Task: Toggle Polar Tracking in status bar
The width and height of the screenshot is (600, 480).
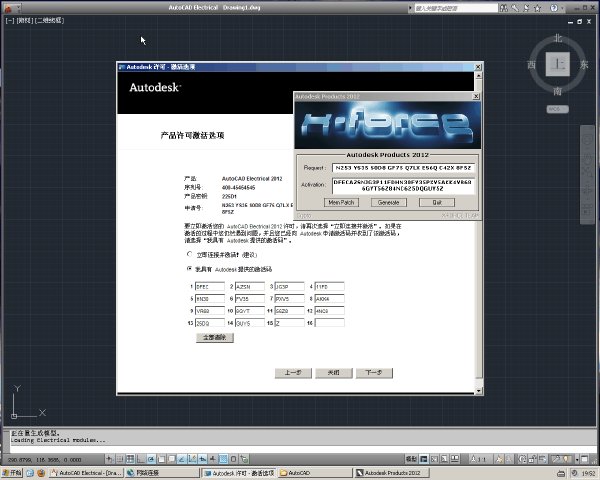Action: click(152, 459)
